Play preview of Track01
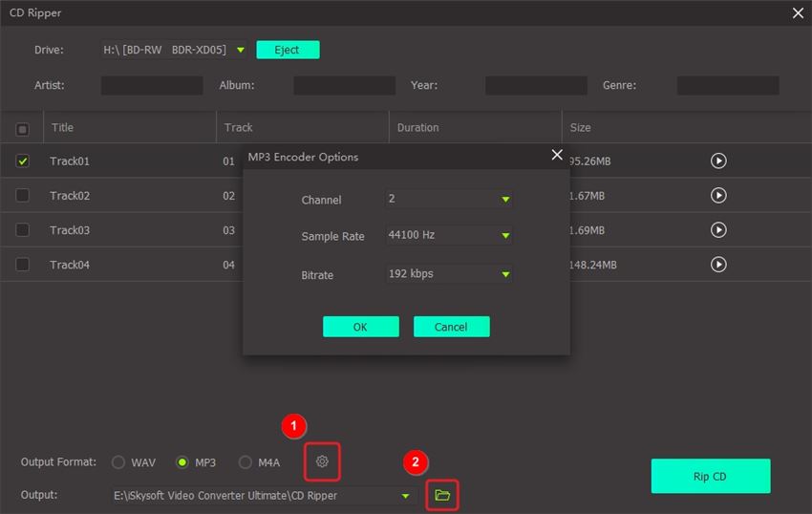The height and width of the screenshot is (514, 812). click(x=718, y=161)
